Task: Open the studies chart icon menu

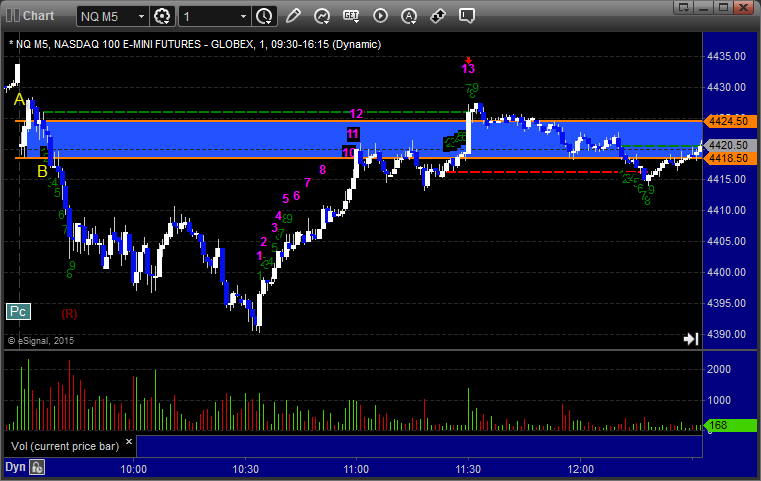Action: click(x=322, y=16)
